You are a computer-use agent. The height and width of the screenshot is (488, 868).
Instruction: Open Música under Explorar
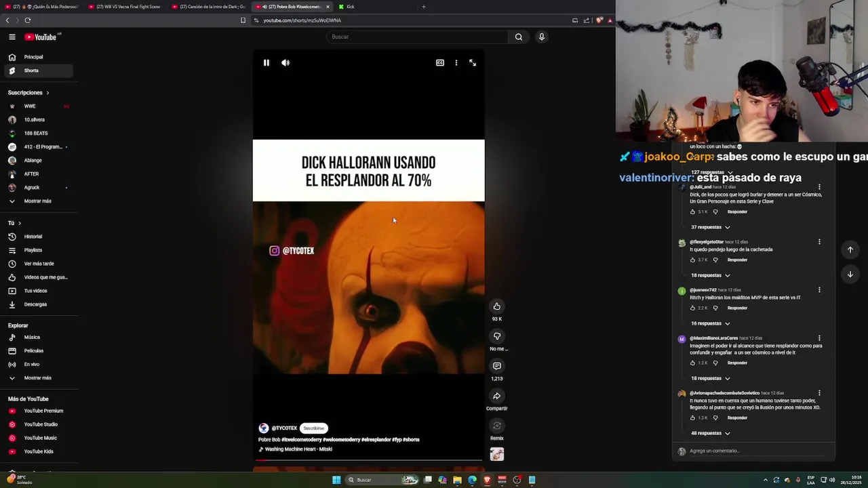tap(38, 337)
